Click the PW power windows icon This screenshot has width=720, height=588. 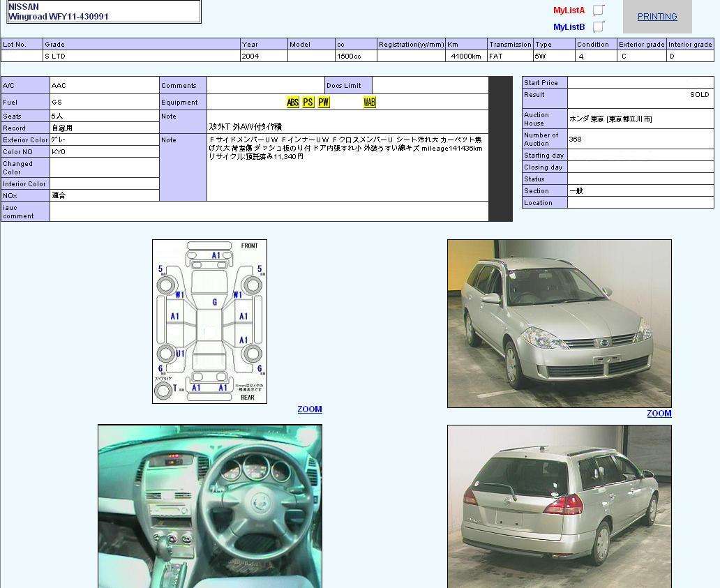pos(324,102)
